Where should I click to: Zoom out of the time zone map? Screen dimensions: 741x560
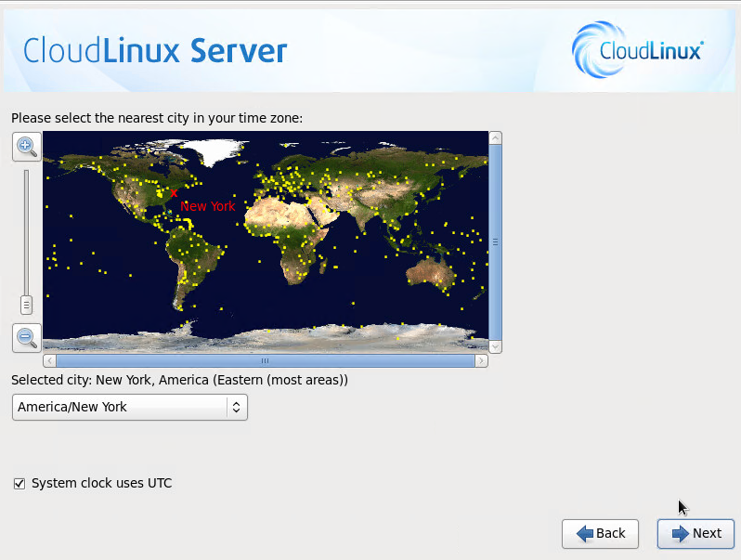26,337
